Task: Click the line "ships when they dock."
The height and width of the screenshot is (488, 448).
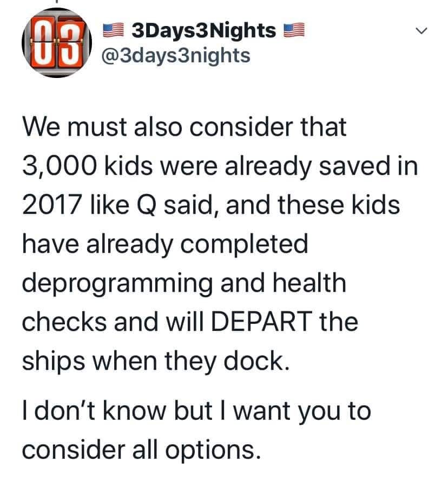Action: tap(153, 360)
